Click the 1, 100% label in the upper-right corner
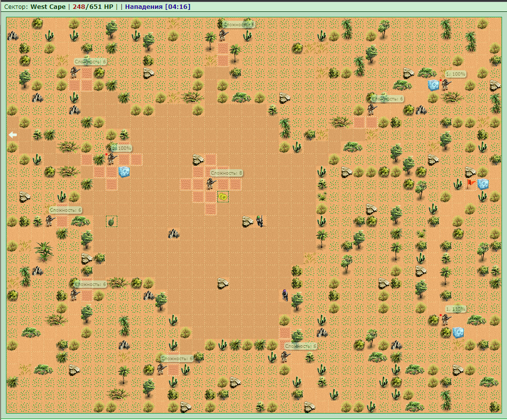The height and width of the screenshot is (420, 507). (x=456, y=74)
